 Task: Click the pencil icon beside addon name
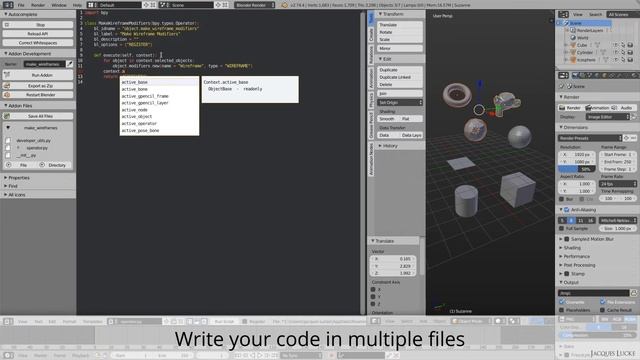(69, 64)
